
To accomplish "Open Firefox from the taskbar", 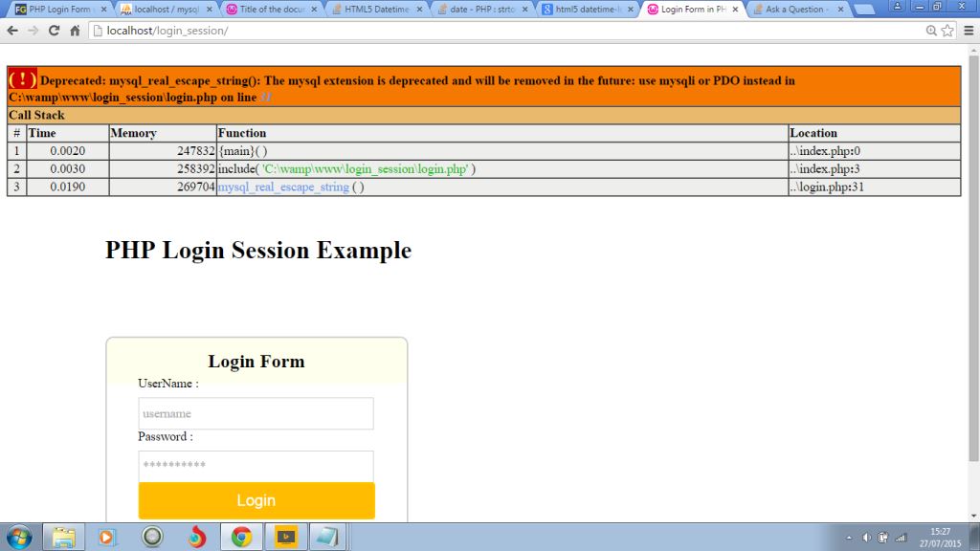I will tap(197, 537).
